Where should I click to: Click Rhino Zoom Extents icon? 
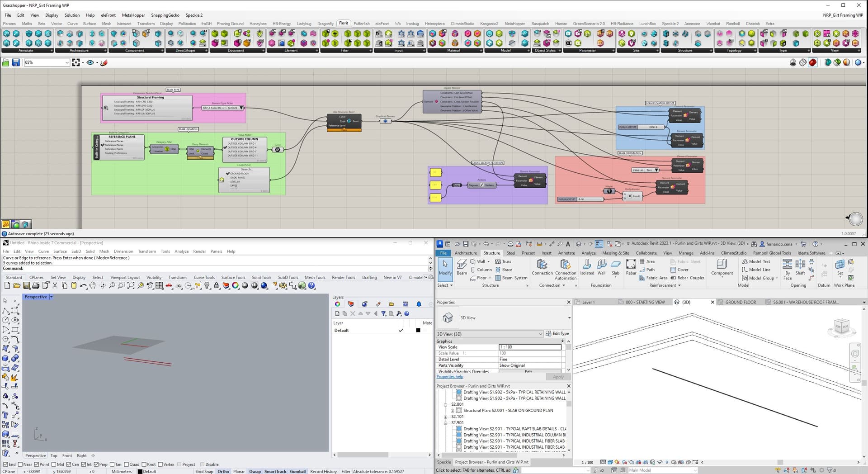pyautogui.click(x=131, y=285)
